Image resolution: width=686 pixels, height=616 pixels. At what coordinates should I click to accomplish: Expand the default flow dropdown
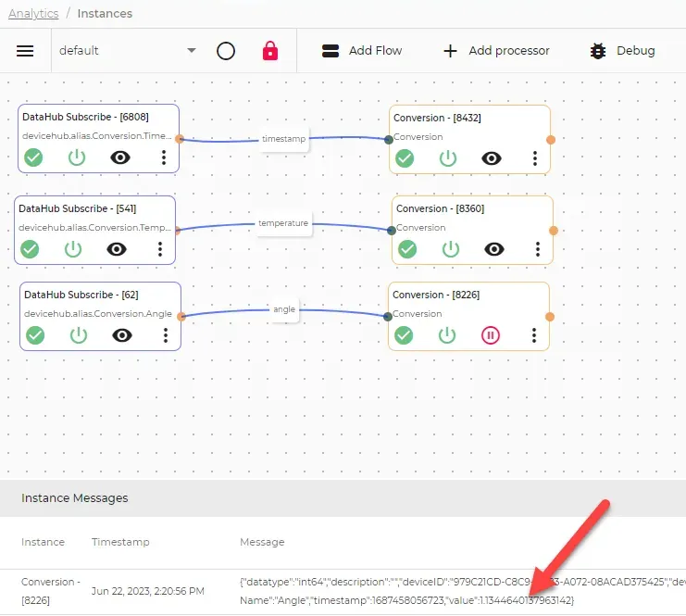pyautogui.click(x=128, y=51)
